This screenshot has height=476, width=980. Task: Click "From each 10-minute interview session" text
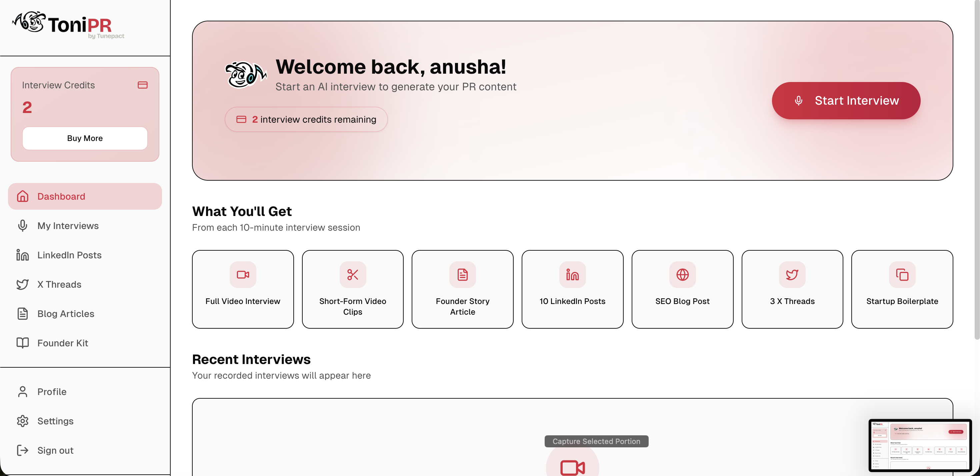point(276,228)
